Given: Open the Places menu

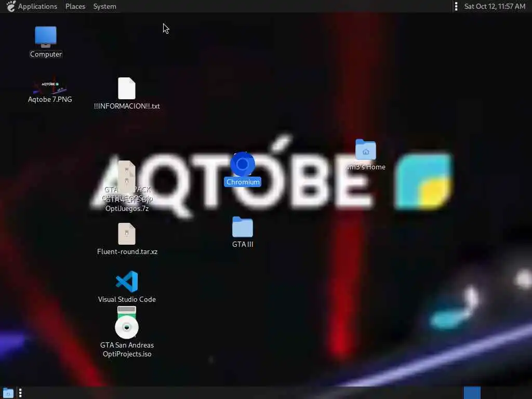Looking at the screenshot, I should [75, 6].
